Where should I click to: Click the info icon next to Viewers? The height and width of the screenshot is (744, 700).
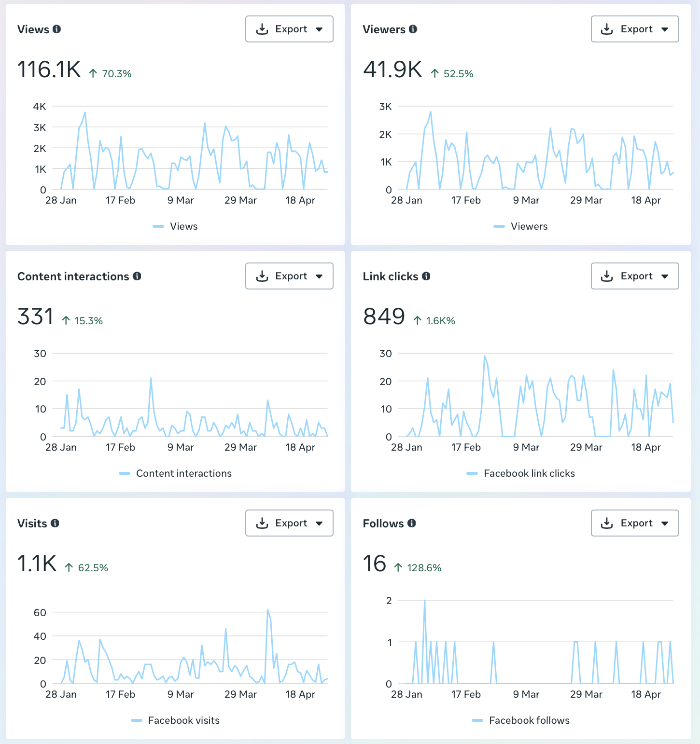(x=413, y=29)
